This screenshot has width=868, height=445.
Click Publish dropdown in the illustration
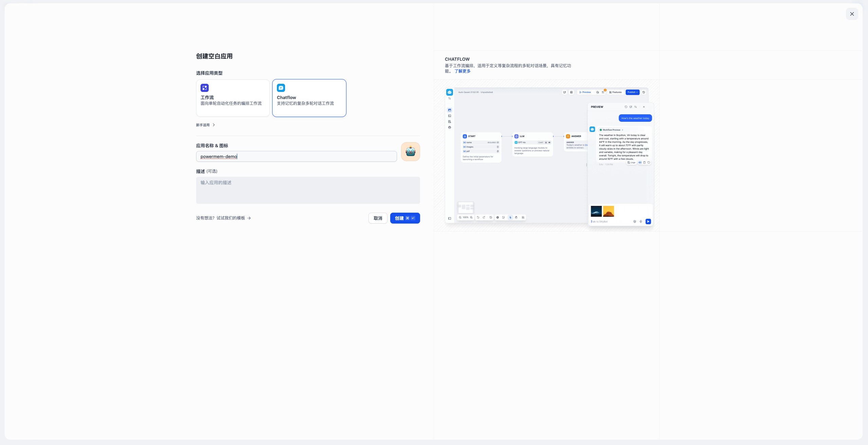pos(632,92)
